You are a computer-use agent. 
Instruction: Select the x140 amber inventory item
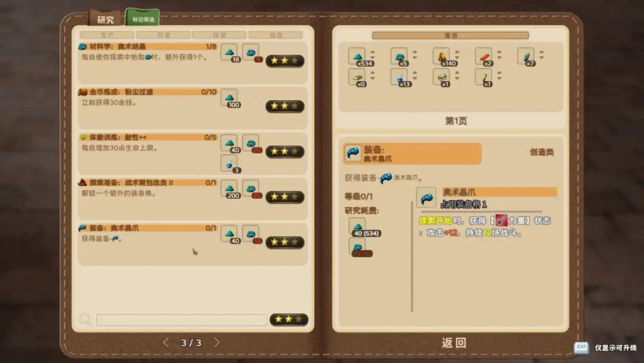[442, 56]
